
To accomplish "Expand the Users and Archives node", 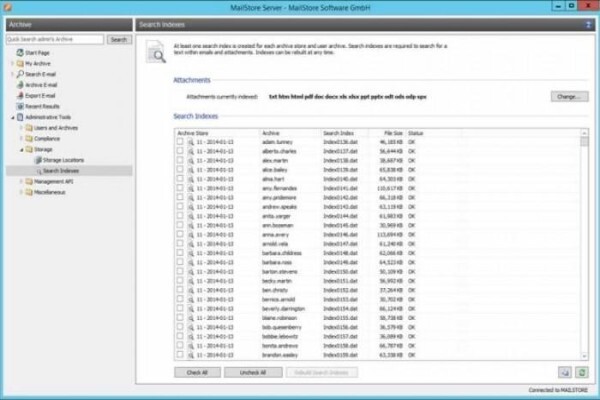I will pyautogui.click(x=21, y=128).
